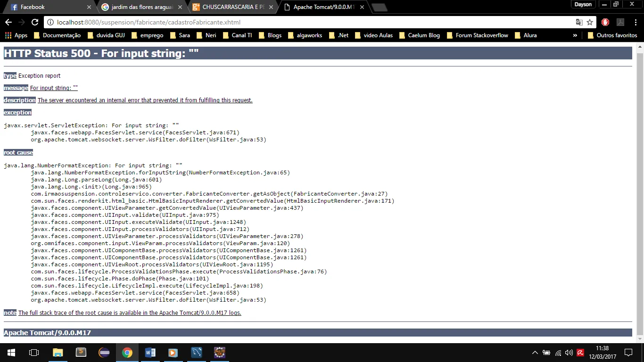Screen dimensions: 644x362
Task: Click the page info icon in address bar
Action: click(50, 22)
